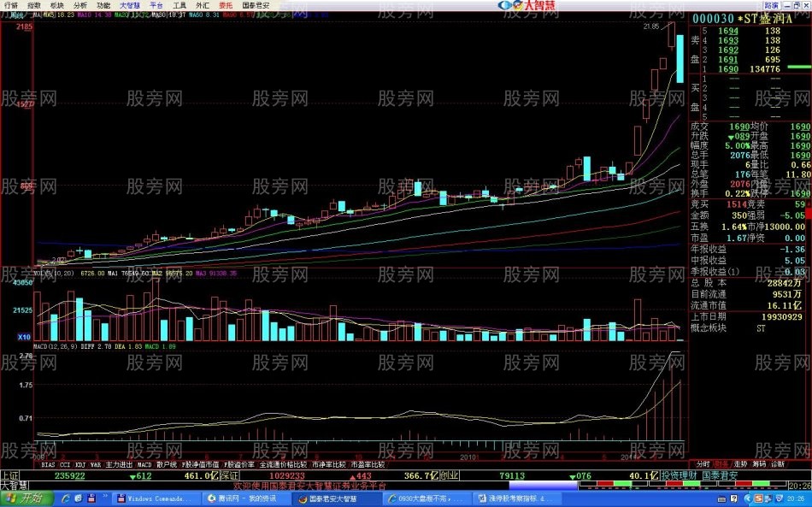Screen dimensions: 812x507
Task: Switch to Windows Commander taskbar window
Action: coord(156,498)
